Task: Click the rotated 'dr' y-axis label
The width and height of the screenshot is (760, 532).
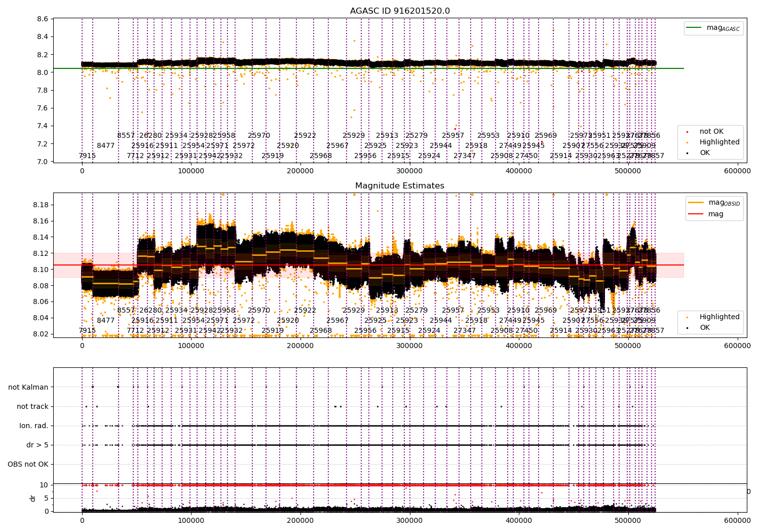Action: [32, 498]
